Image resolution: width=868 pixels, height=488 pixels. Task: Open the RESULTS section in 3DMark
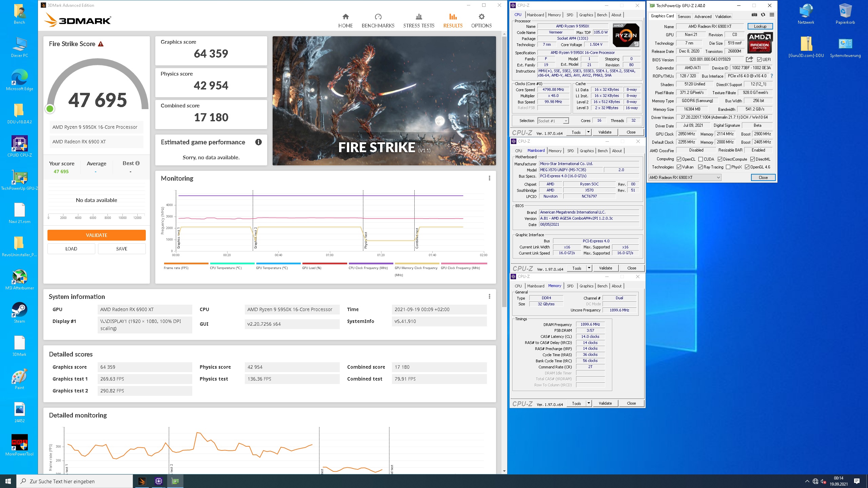[453, 21]
